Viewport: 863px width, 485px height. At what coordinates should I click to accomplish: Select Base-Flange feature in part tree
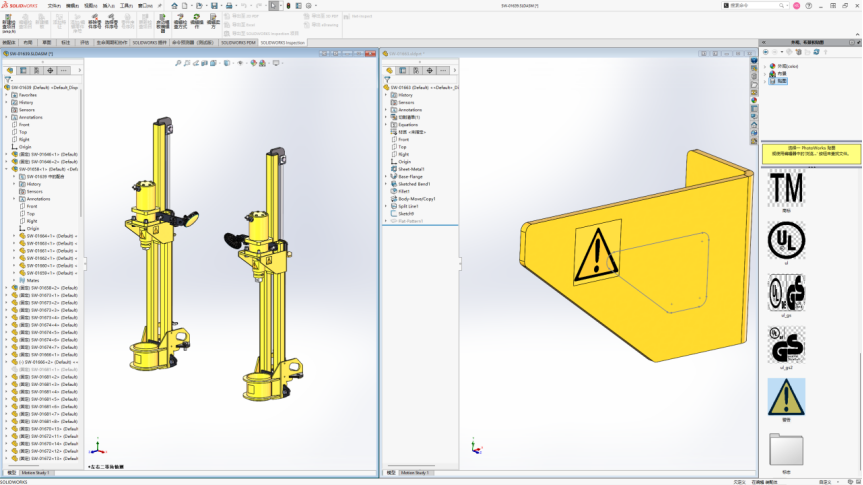411,176
